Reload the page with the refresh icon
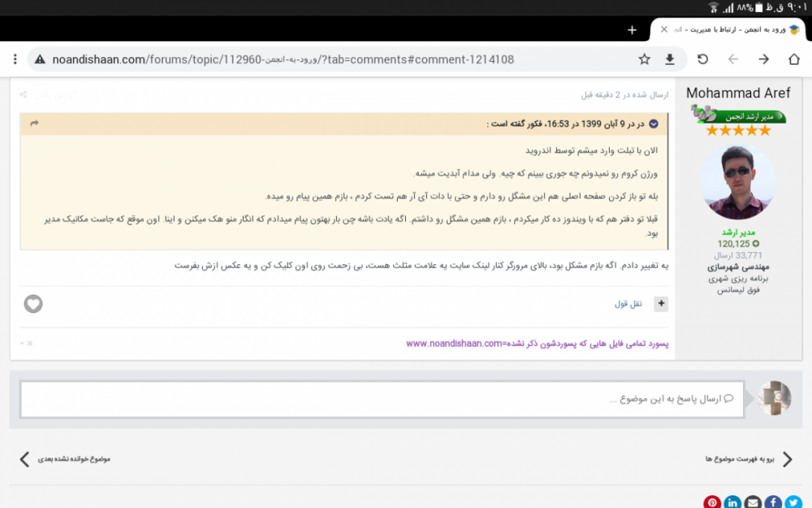 coord(702,59)
